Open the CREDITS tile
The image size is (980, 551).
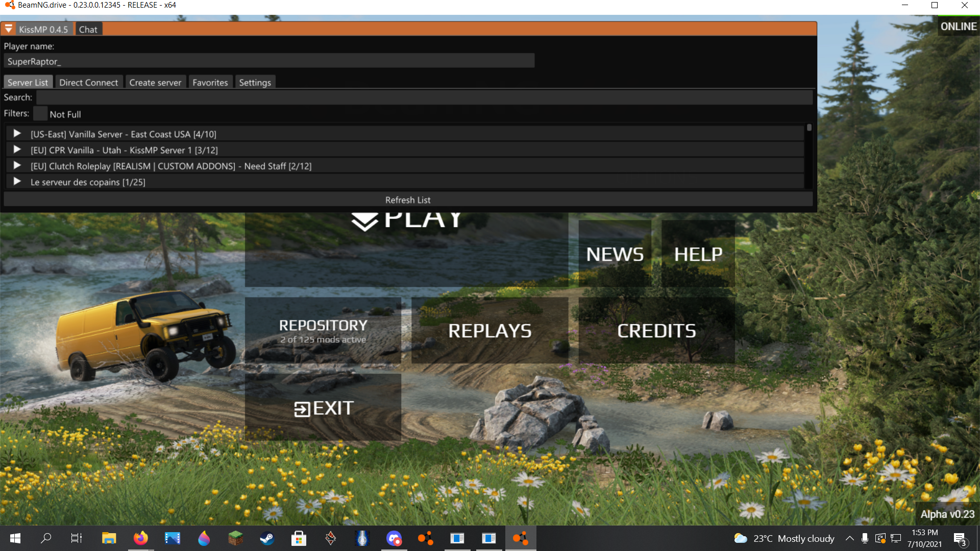pos(656,331)
